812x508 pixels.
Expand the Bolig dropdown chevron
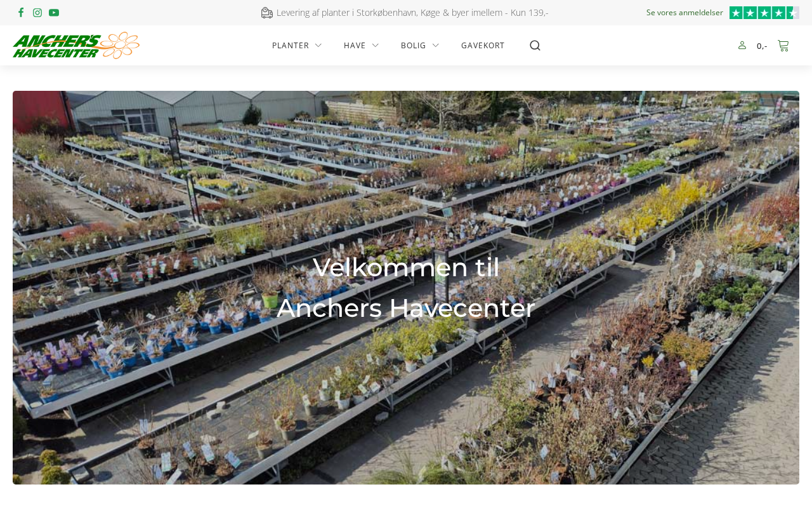click(x=436, y=45)
